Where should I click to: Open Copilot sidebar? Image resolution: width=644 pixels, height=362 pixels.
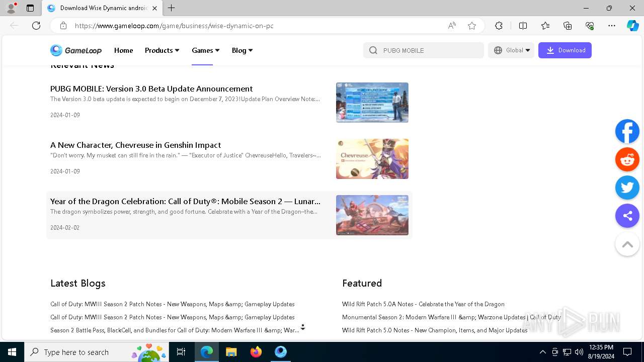[x=632, y=26]
